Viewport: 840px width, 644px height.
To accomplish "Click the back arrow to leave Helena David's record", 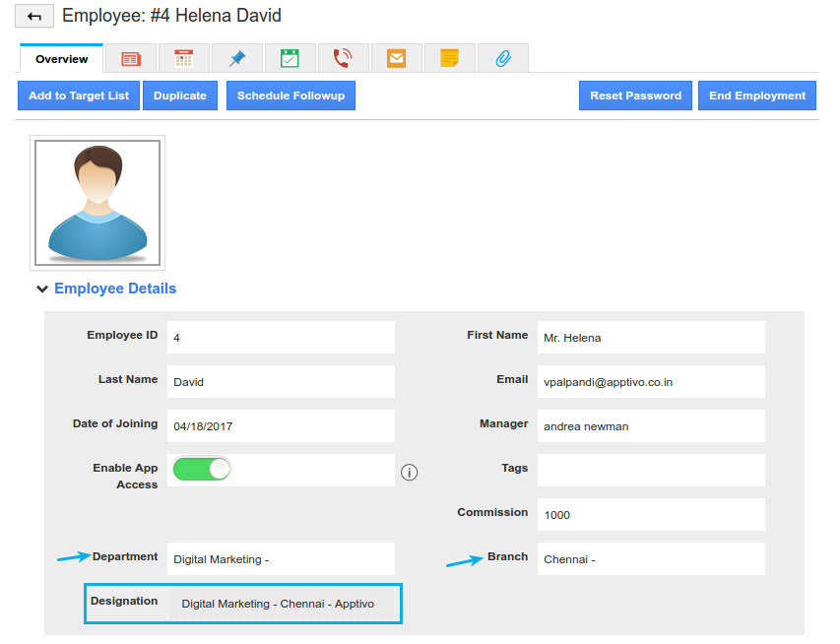I will pos(34,16).
